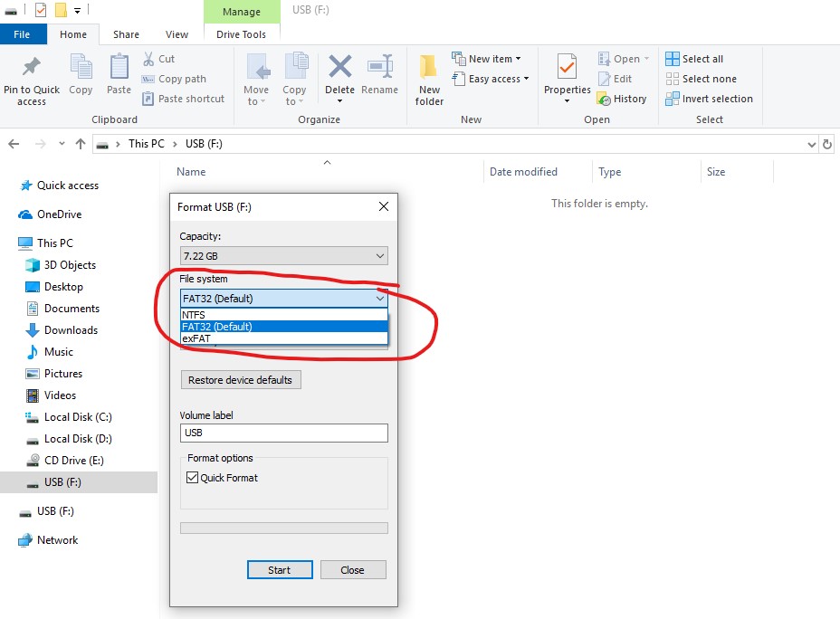Sort by Type column header
This screenshot has height=619, width=840.
610,171
